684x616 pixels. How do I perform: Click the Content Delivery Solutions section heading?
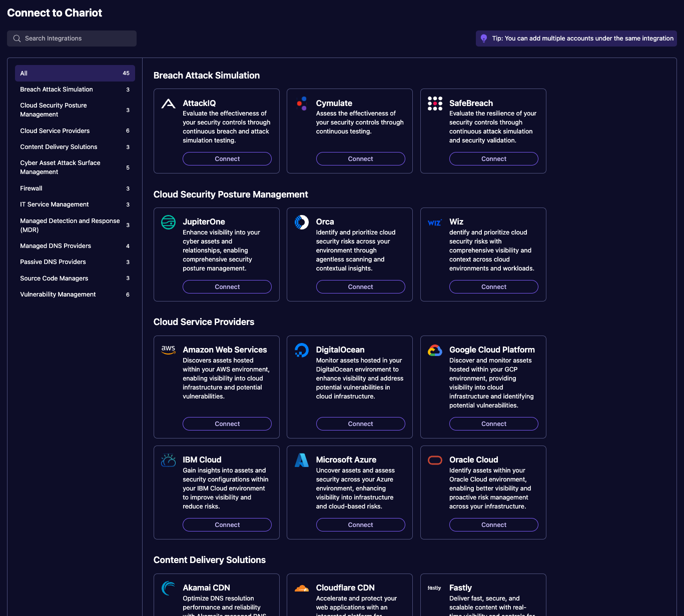(x=210, y=560)
